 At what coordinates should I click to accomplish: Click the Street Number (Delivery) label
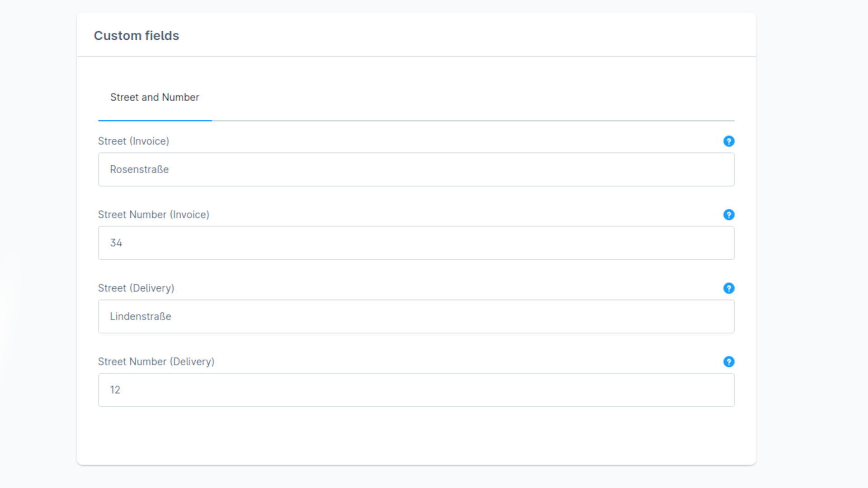(156, 362)
